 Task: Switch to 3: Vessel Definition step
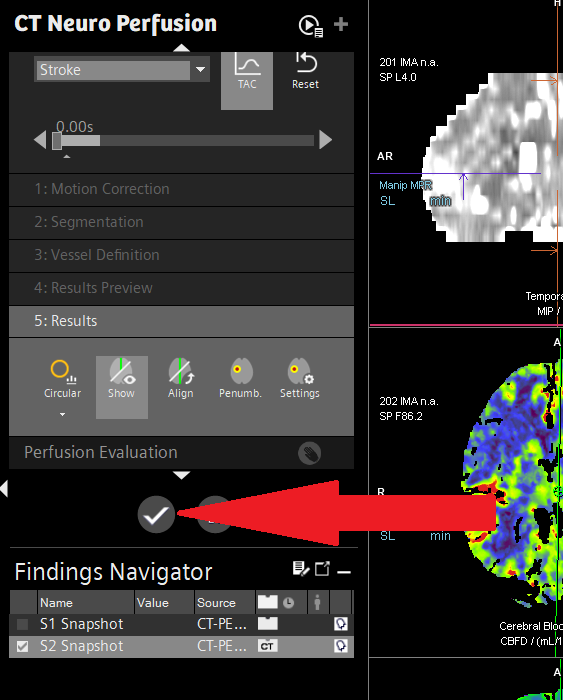(x=181, y=255)
